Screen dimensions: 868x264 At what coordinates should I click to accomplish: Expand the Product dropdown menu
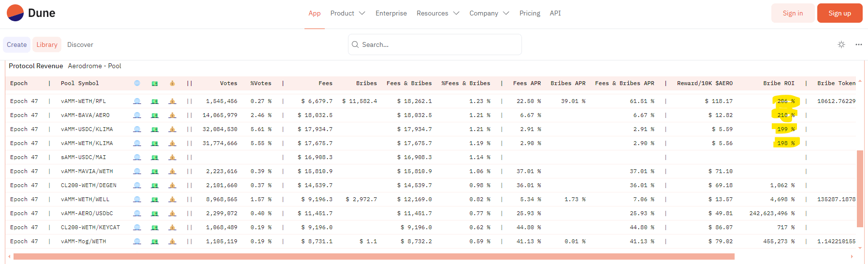pyautogui.click(x=347, y=13)
